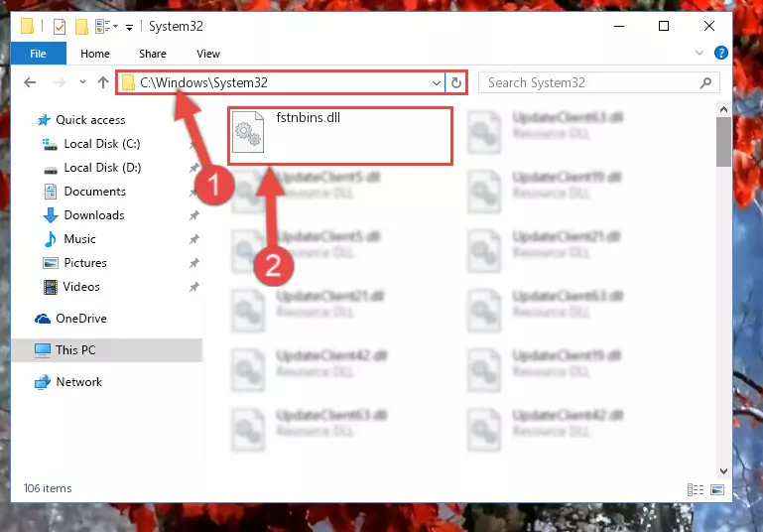Click Properties quick access toolbar icon
Image resolution: width=763 pixels, height=532 pixels.
[60, 26]
